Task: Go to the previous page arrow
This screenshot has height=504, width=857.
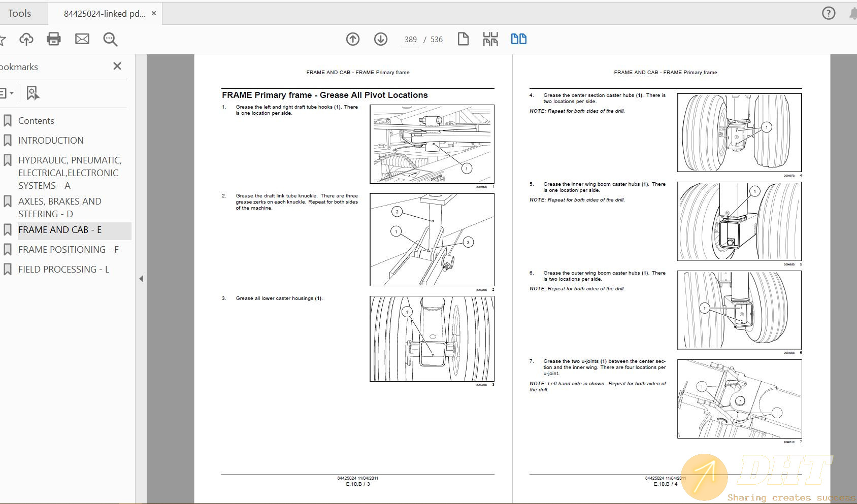Action: pyautogui.click(x=353, y=39)
